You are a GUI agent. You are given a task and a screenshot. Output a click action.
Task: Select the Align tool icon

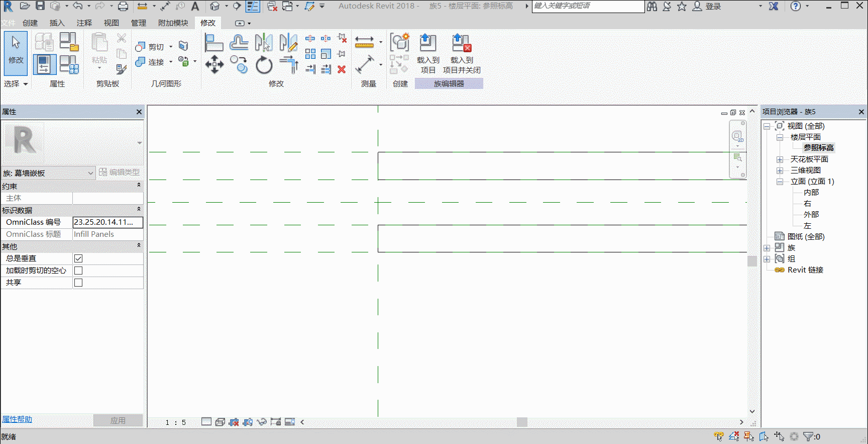(214, 43)
